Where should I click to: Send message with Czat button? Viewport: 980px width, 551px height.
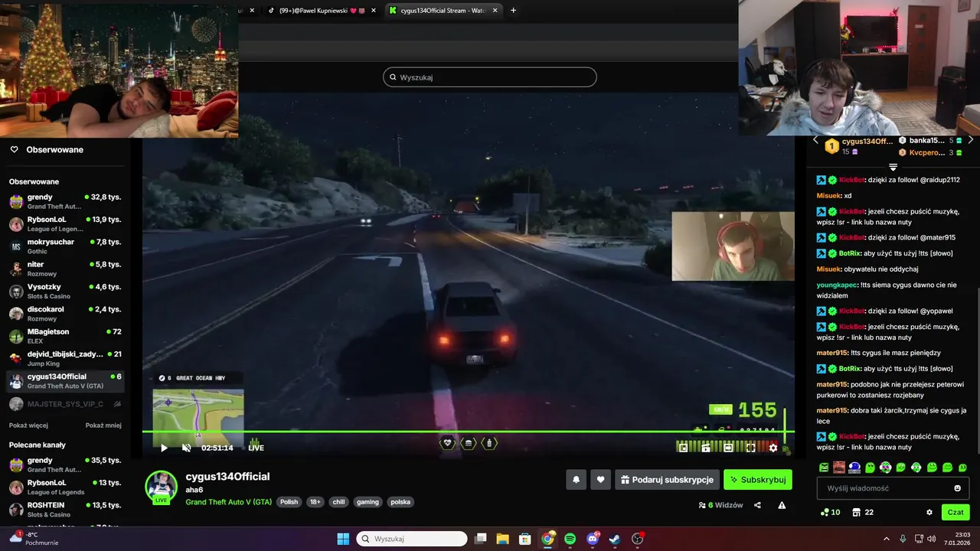(x=955, y=512)
